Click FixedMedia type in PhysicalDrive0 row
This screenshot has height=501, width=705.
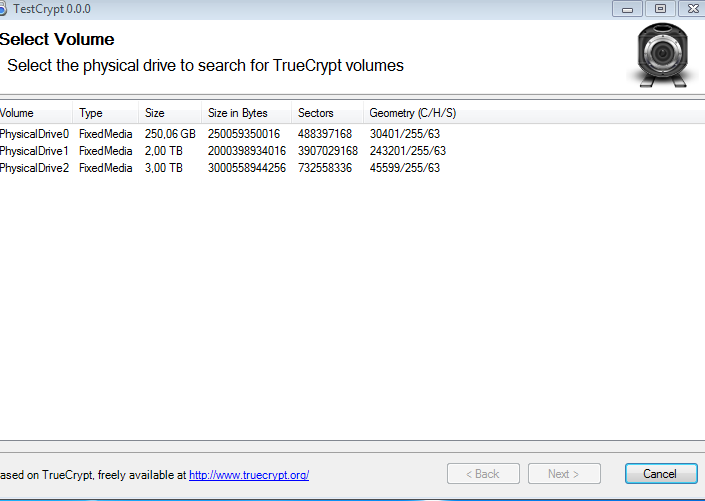coord(106,134)
